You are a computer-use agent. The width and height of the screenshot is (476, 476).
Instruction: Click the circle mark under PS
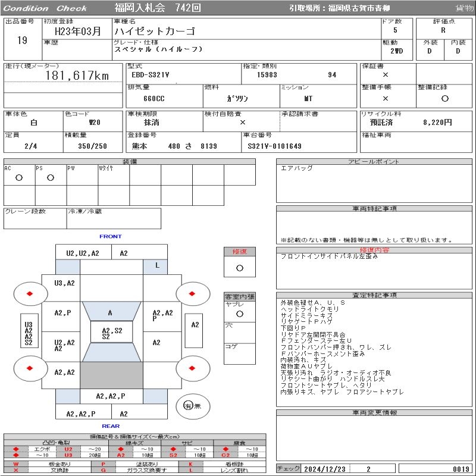coord(51,177)
